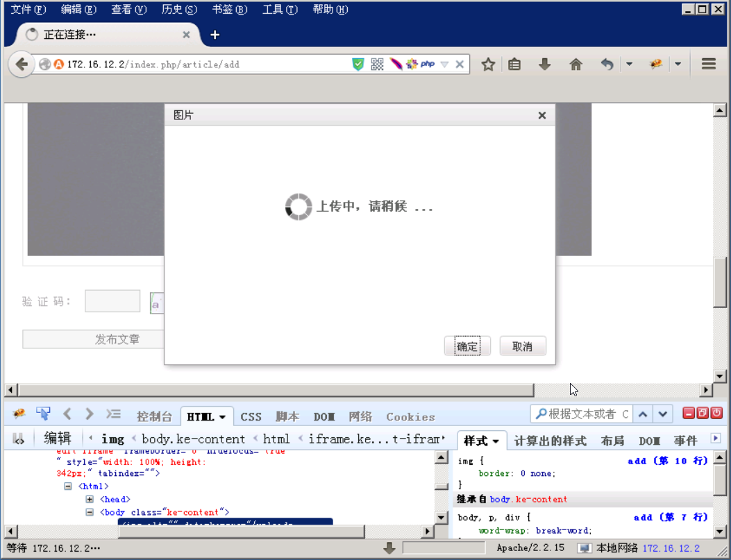Open the 工具 menu
This screenshot has height=560, width=731.
tap(278, 9)
